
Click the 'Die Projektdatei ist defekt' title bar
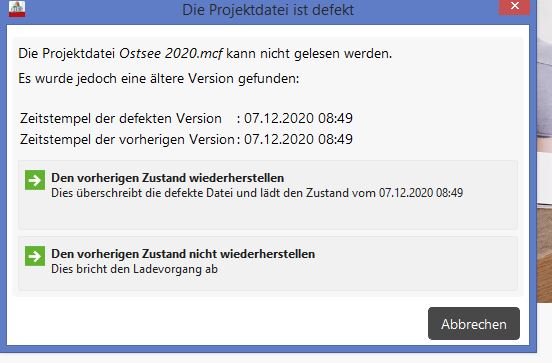point(268,10)
